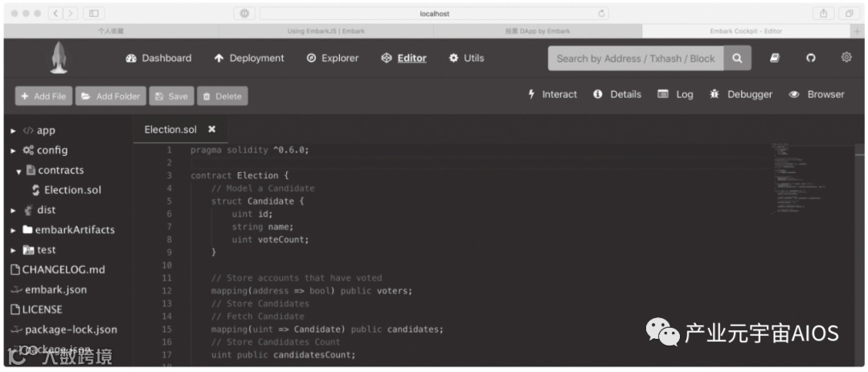Click the LICENSE file icon
Screen dimensions: 868x372
15,310
